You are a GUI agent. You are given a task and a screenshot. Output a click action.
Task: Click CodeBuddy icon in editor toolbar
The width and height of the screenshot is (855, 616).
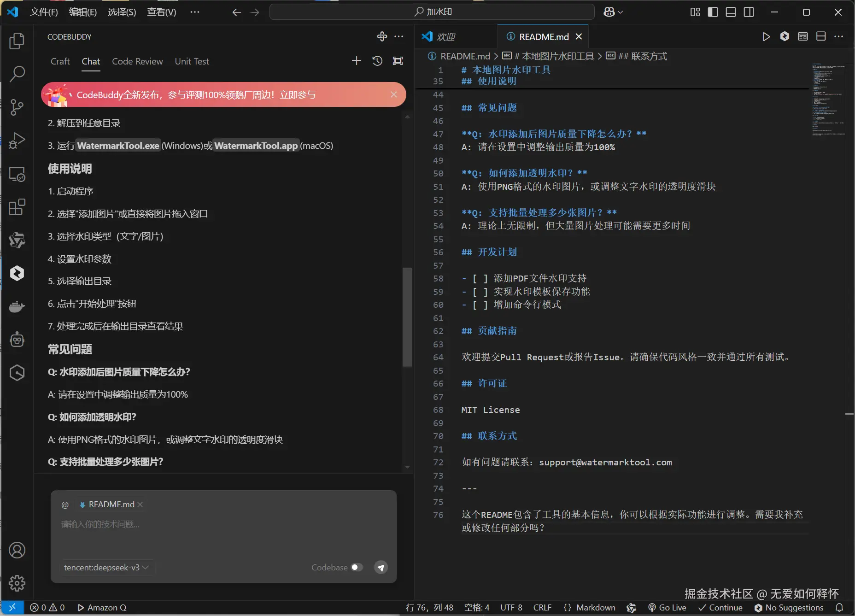click(x=785, y=36)
